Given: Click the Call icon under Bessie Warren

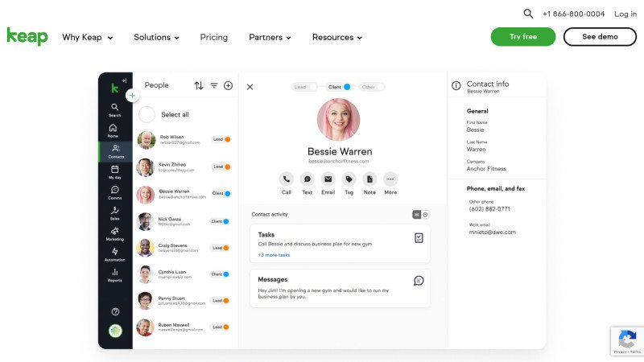Looking at the screenshot, I should (287, 179).
